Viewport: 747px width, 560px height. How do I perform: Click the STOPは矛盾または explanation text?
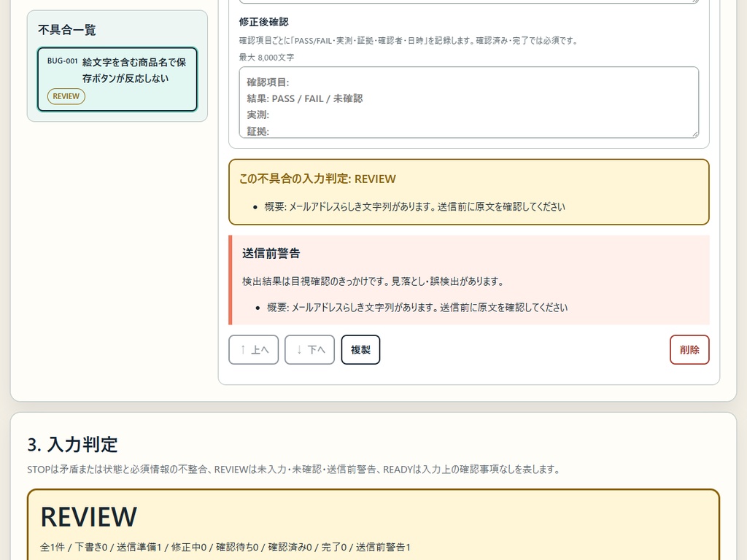pos(293,469)
